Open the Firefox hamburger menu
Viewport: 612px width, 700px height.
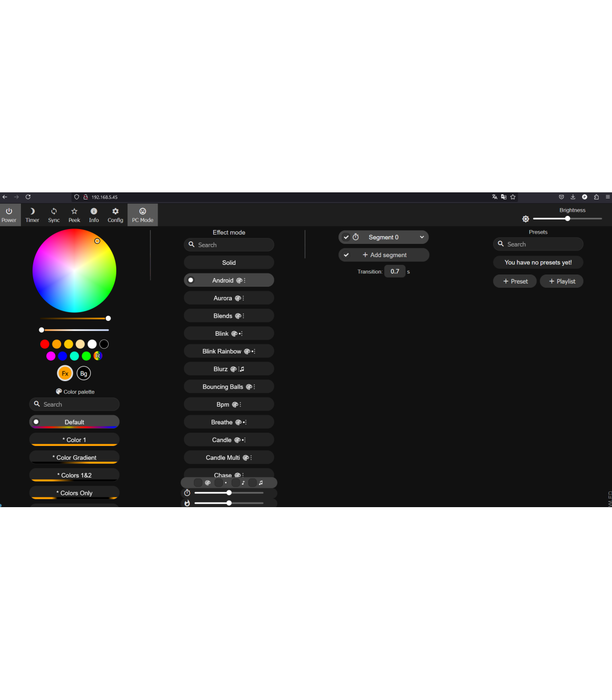click(x=607, y=197)
